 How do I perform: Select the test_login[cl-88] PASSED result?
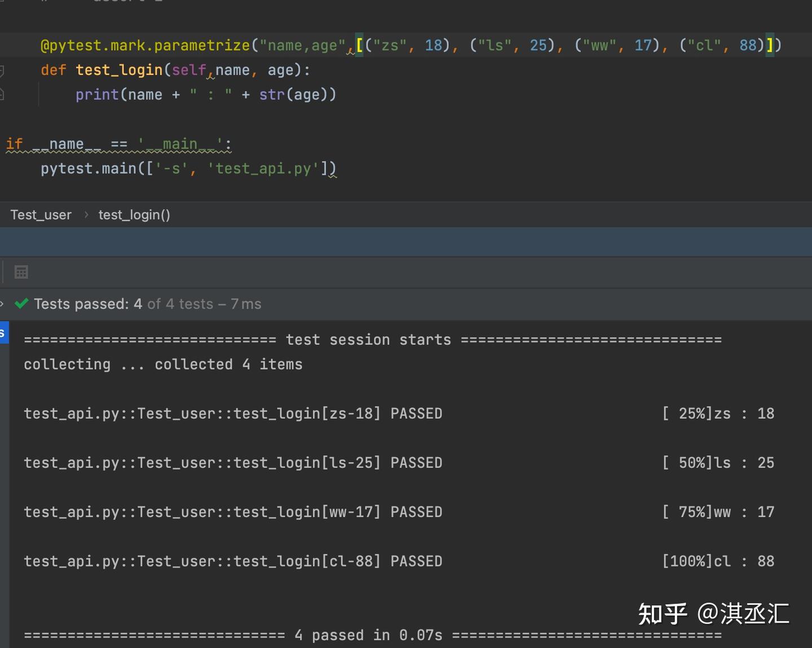click(x=232, y=561)
